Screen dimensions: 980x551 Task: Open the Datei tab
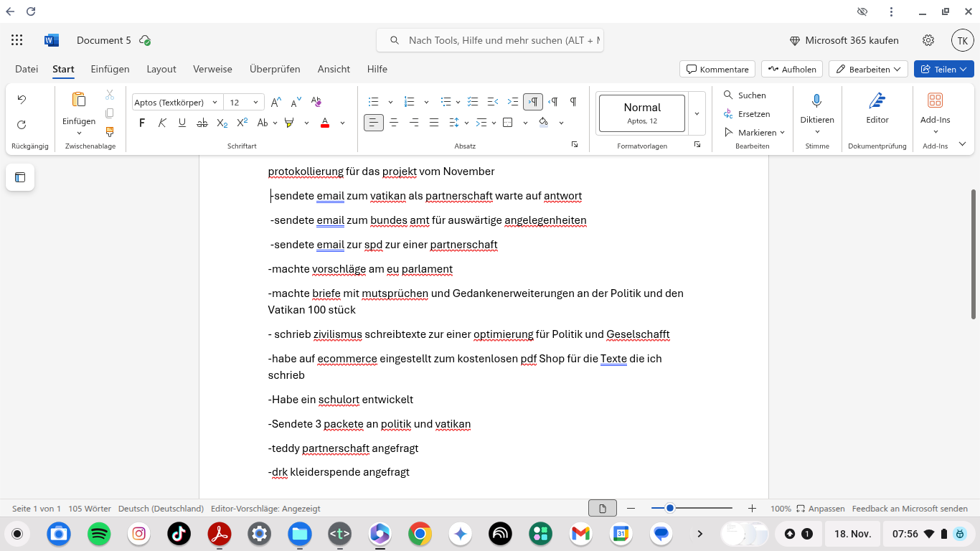click(27, 69)
